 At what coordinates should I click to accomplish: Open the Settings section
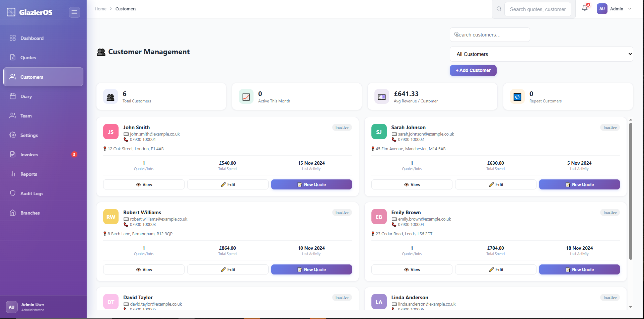click(13, 135)
